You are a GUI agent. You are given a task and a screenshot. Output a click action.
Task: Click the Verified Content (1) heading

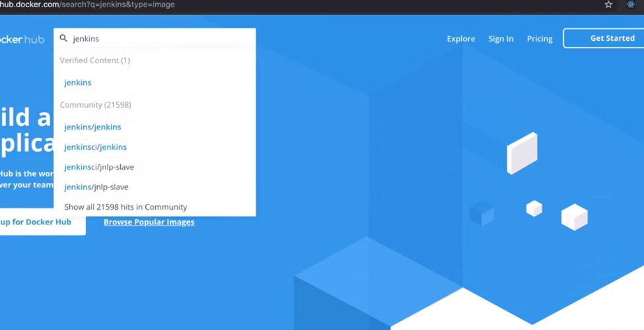tap(95, 60)
